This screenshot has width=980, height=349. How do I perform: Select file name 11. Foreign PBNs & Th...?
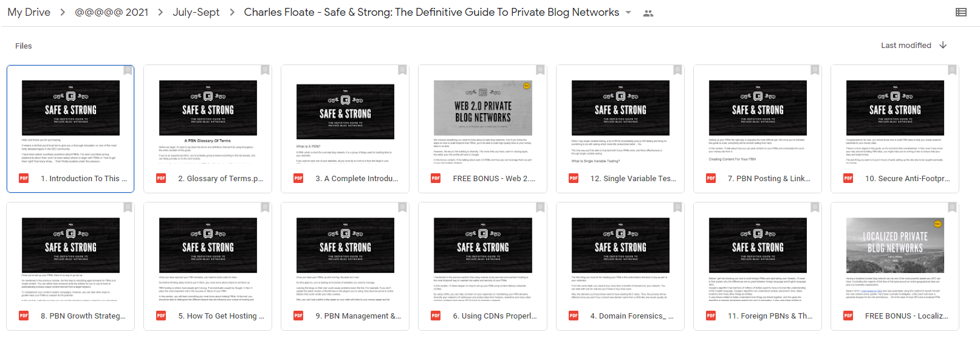(770, 316)
